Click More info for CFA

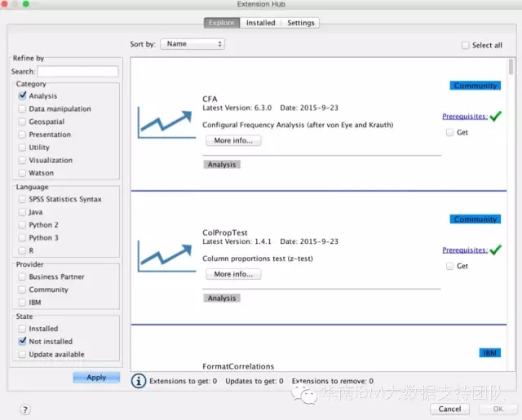point(233,140)
